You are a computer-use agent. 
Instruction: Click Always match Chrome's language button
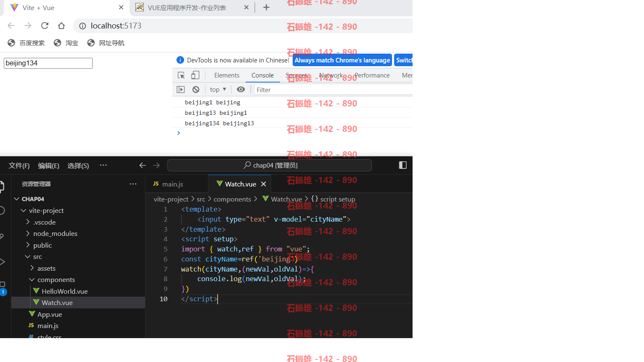pos(342,60)
